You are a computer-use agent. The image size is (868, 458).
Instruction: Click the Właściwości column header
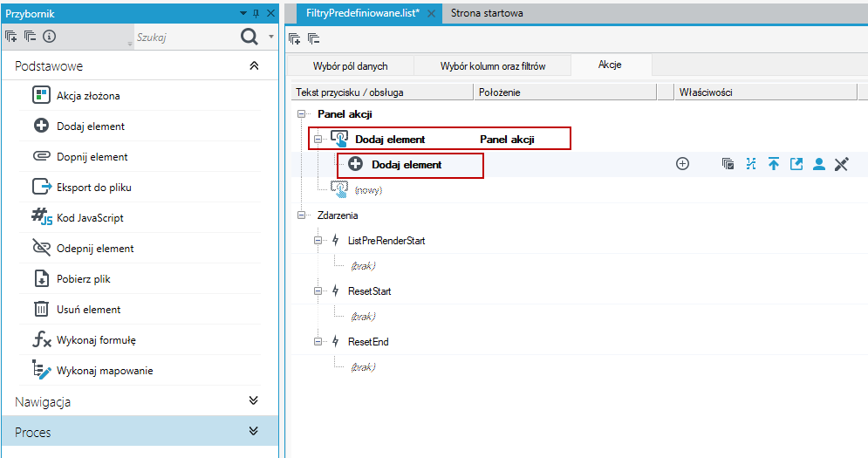coord(765,92)
